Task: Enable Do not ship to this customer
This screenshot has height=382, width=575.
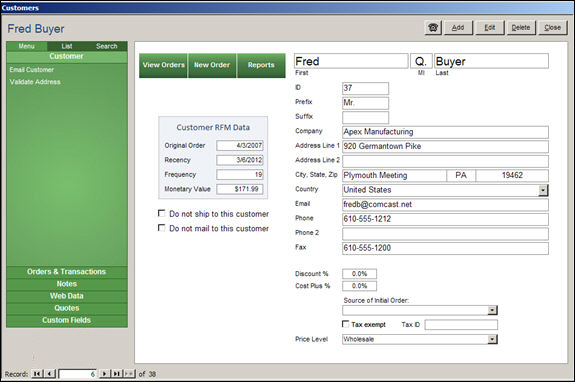Action: tap(161, 213)
